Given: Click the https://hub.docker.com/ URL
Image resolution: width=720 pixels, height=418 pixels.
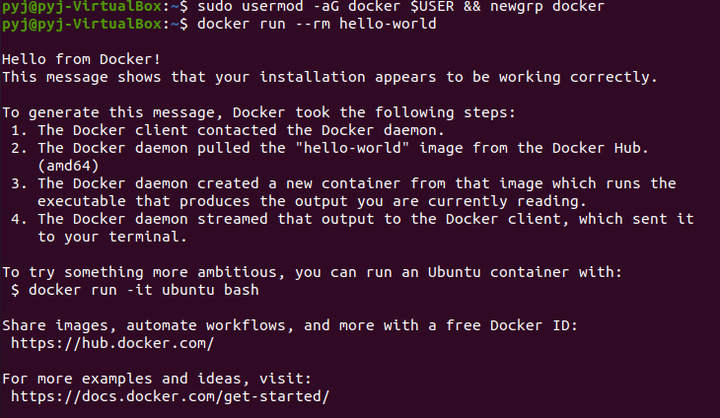Looking at the screenshot, I should pos(112,344).
